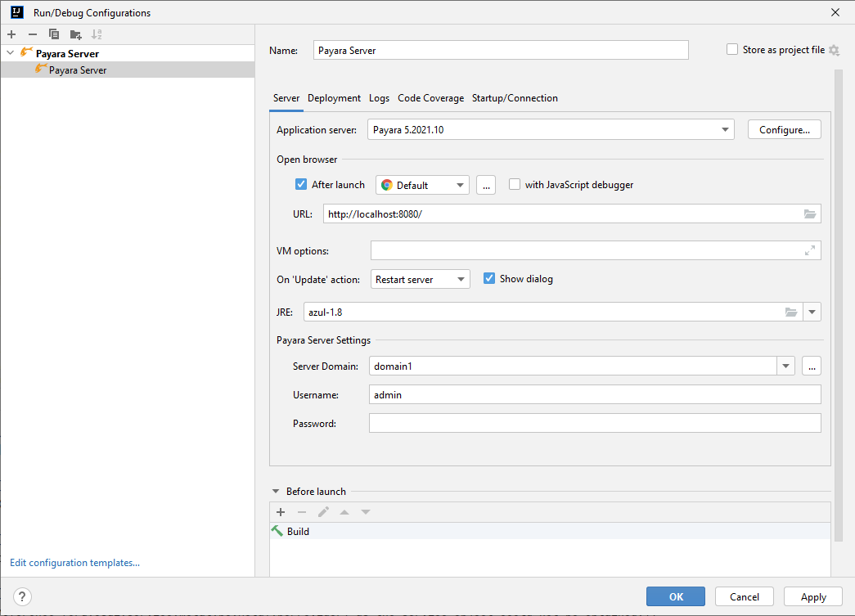The width and height of the screenshot is (855, 616).
Task: Enable with JavaScript debugger checkbox
Action: point(515,185)
